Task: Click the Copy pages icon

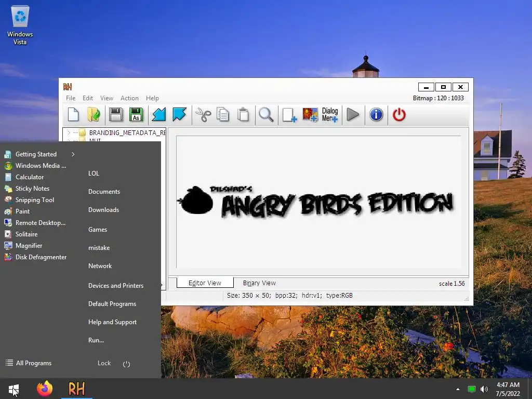Action: pyautogui.click(x=223, y=115)
